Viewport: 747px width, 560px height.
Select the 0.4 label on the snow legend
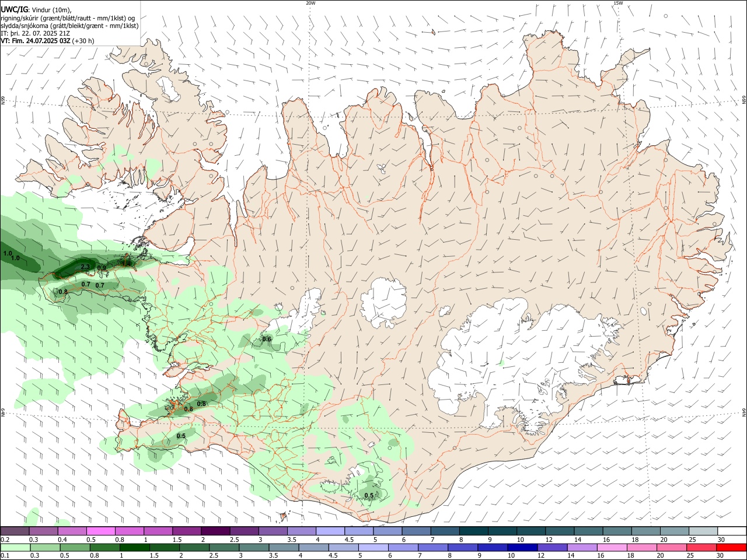[62, 540]
